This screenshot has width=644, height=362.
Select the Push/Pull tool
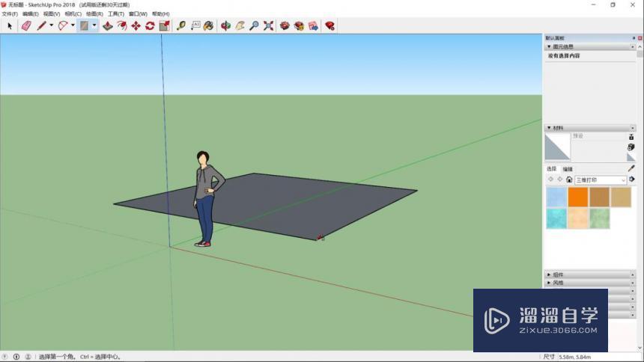pos(108,26)
